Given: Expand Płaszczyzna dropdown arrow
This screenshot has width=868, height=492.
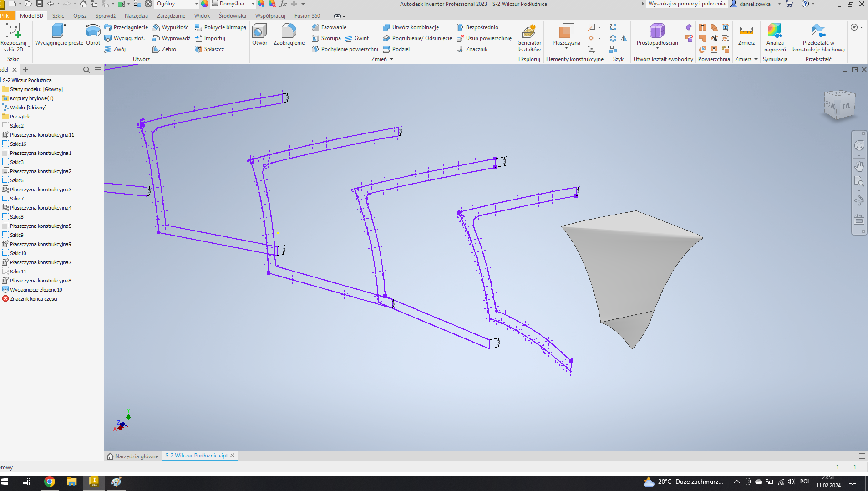Looking at the screenshot, I should pyautogui.click(x=566, y=48).
